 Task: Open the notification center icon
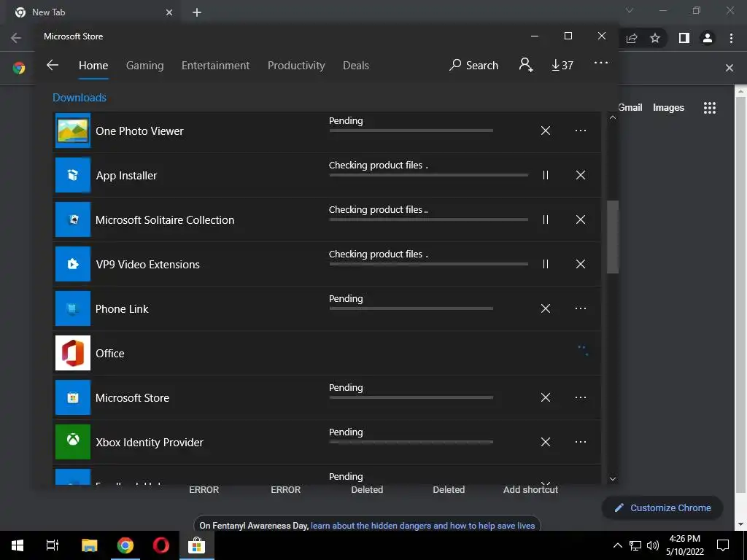[x=723, y=545]
